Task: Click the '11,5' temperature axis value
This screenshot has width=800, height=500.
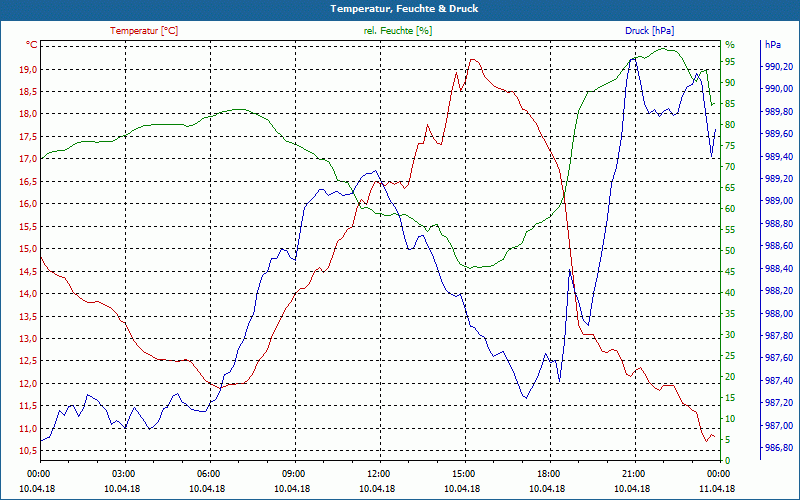Action: pos(28,406)
